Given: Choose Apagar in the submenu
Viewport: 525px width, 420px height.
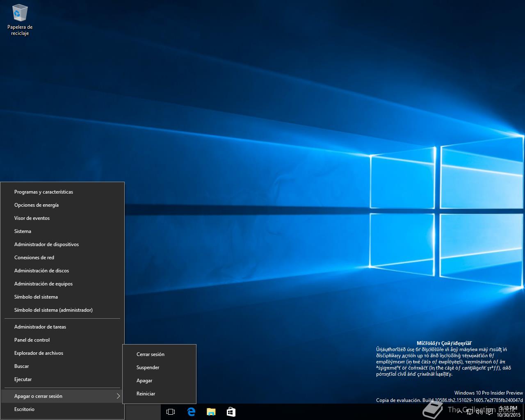Looking at the screenshot, I should point(159,381).
